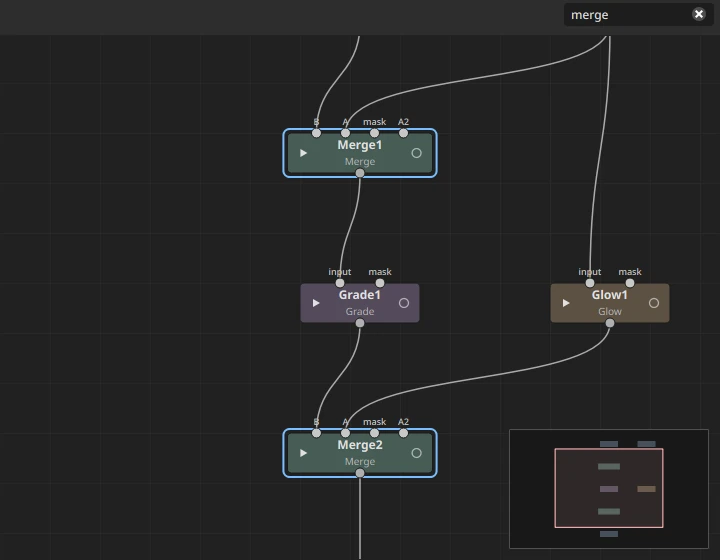
Task: Toggle the circle indicator on Grade1
Action: click(404, 303)
